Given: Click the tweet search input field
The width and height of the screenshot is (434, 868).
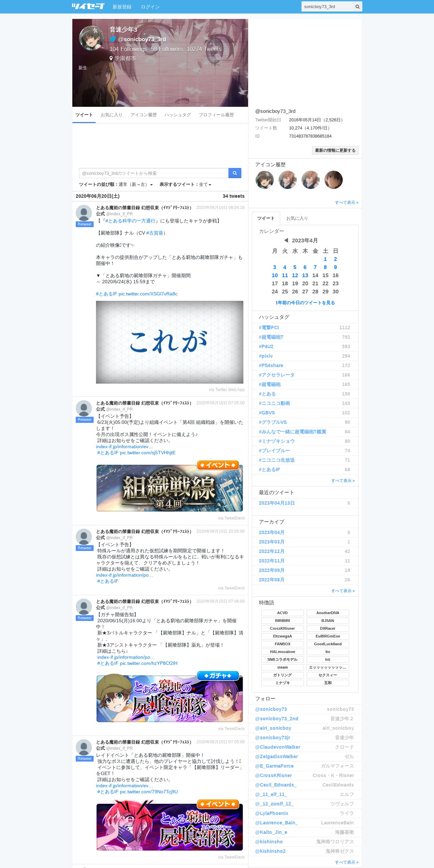Looking at the screenshot, I should [x=154, y=173].
